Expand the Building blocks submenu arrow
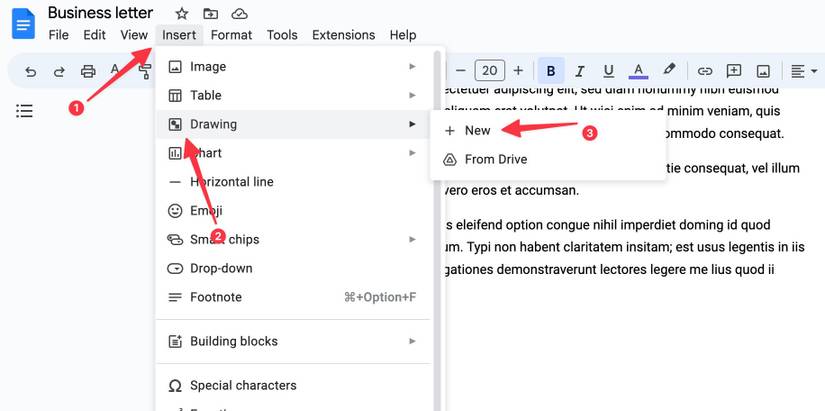This screenshot has height=411, width=825. pos(412,341)
